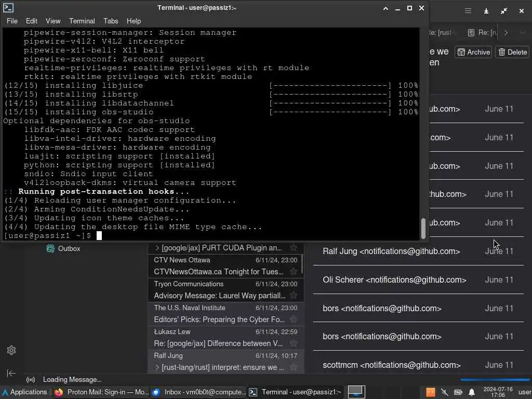Select the 'Re: [r...' message tab in Thunderbird

coord(482,33)
